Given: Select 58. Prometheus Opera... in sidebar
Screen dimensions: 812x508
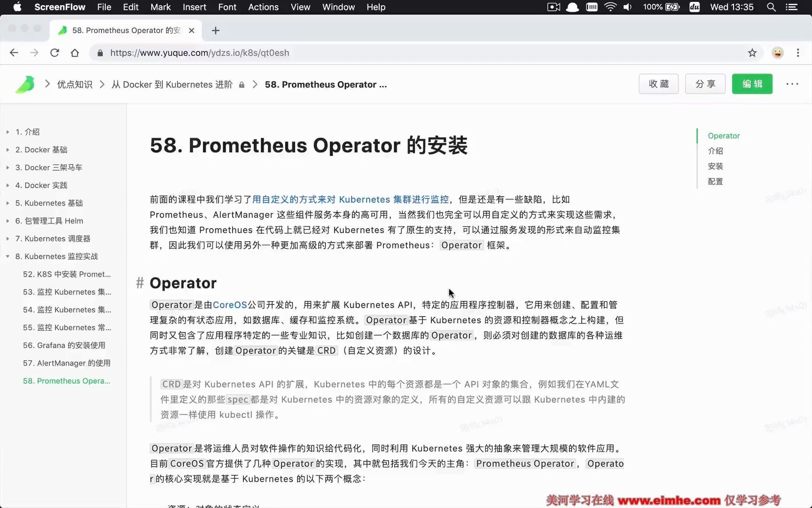Looking at the screenshot, I should (x=66, y=381).
